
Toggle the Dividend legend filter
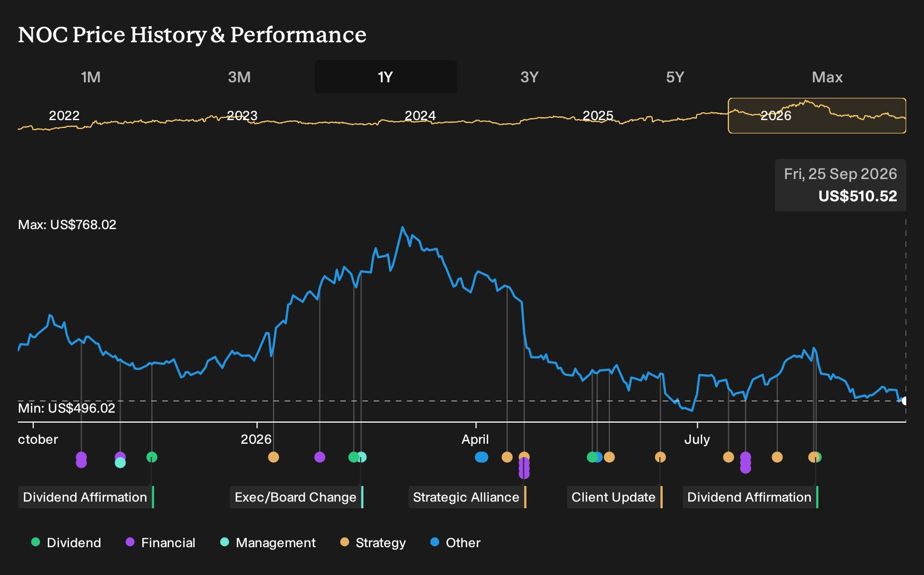point(66,543)
